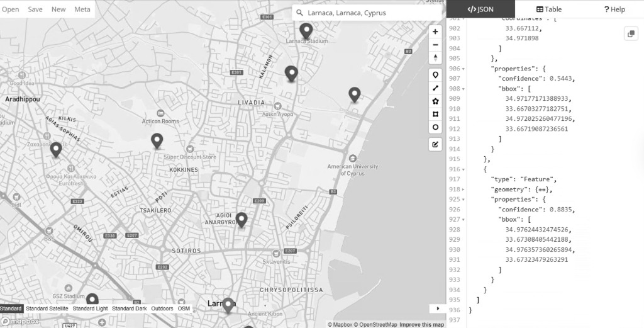Open the Meta menu

(82, 9)
